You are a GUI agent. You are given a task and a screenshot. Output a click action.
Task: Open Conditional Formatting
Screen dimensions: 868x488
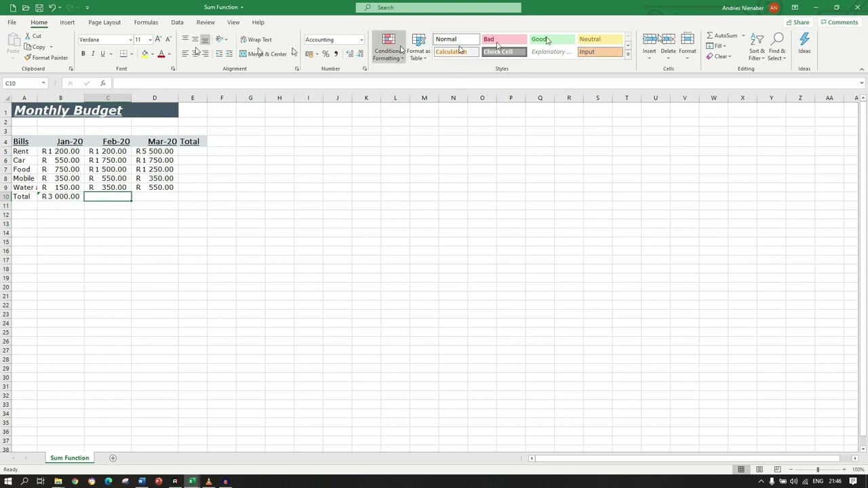[x=389, y=47]
